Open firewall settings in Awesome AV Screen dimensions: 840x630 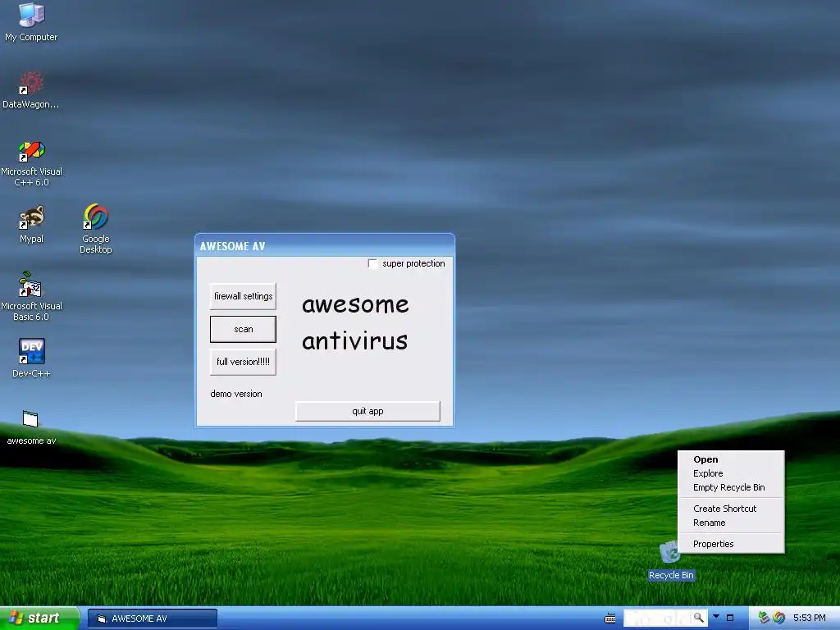(243, 296)
